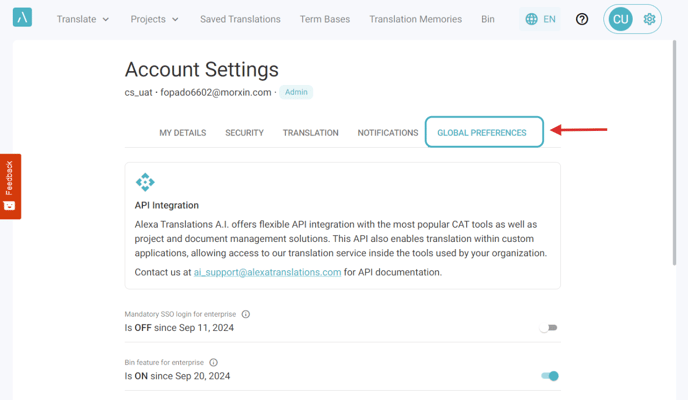Open the ai_support@alexatranslations.com email link
This screenshot has width=688, height=400.
click(x=267, y=272)
